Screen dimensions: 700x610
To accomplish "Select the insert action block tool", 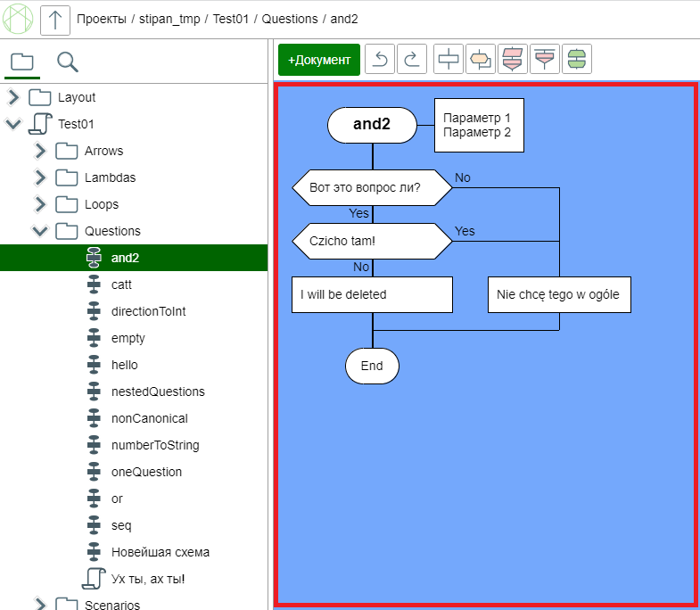I will 449,60.
